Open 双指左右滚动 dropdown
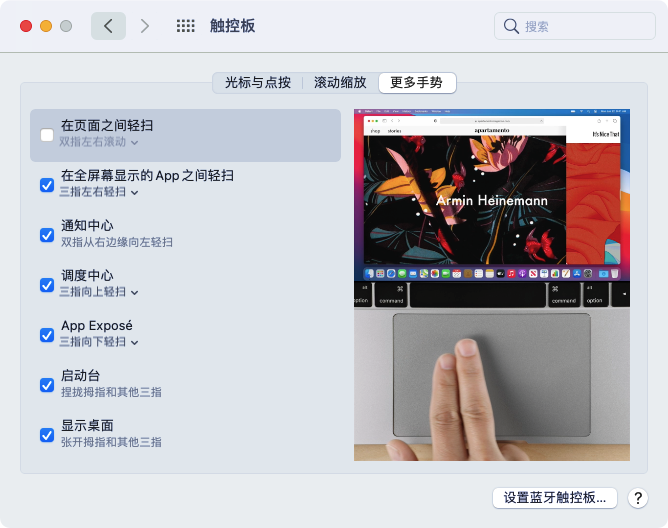Image resolution: width=668 pixels, height=528 pixels. [x=98, y=142]
